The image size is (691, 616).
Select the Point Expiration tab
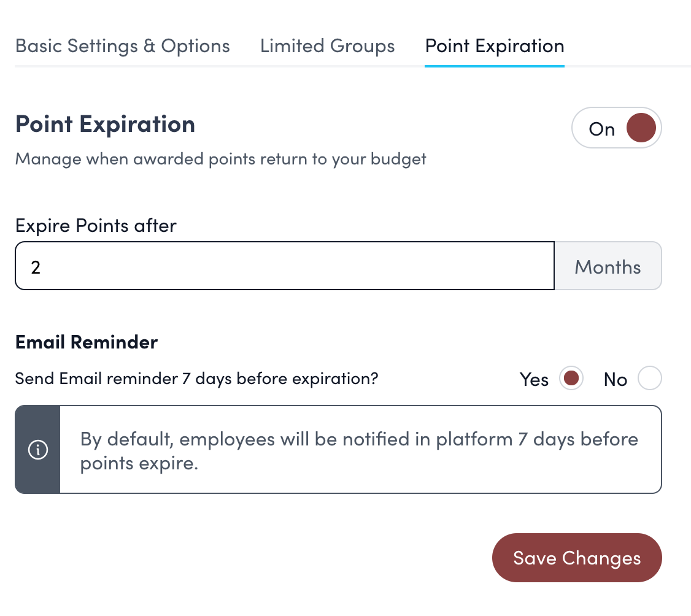[x=495, y=46]
